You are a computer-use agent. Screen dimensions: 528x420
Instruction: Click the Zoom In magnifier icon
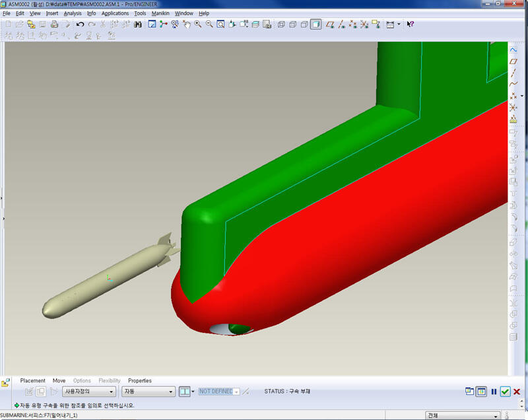pos(198,24)
